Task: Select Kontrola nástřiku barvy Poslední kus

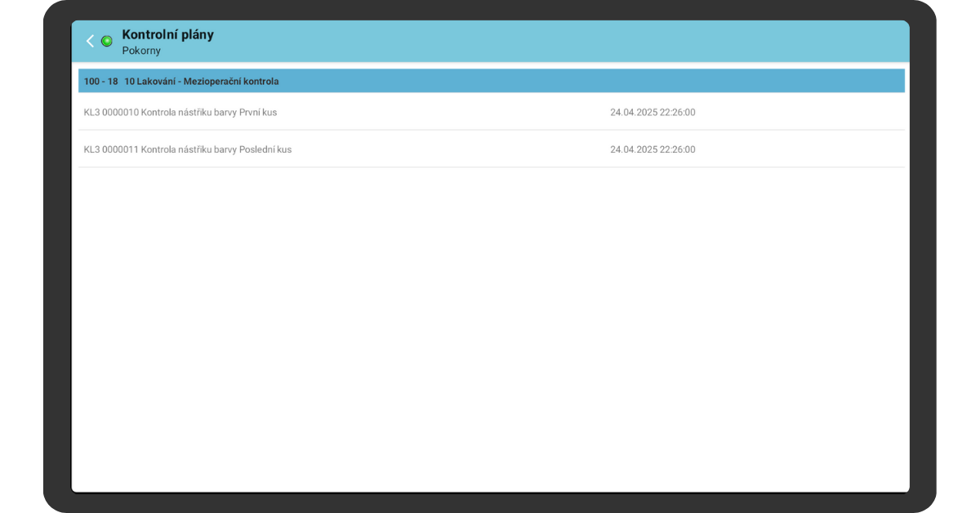Action: click(216, 149)
